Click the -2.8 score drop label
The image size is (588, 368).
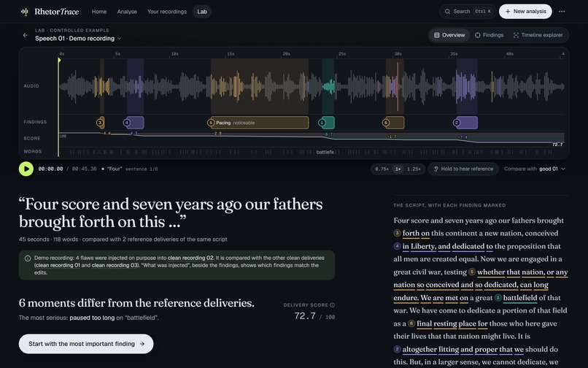click(217, 134)
